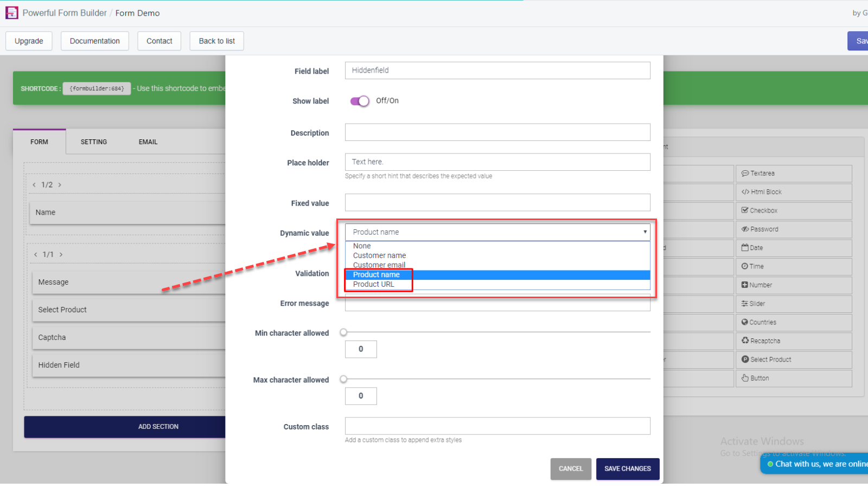Open the EMAIL tab
The width and height of the screenshot is (868, 488).
pos(148,142)
